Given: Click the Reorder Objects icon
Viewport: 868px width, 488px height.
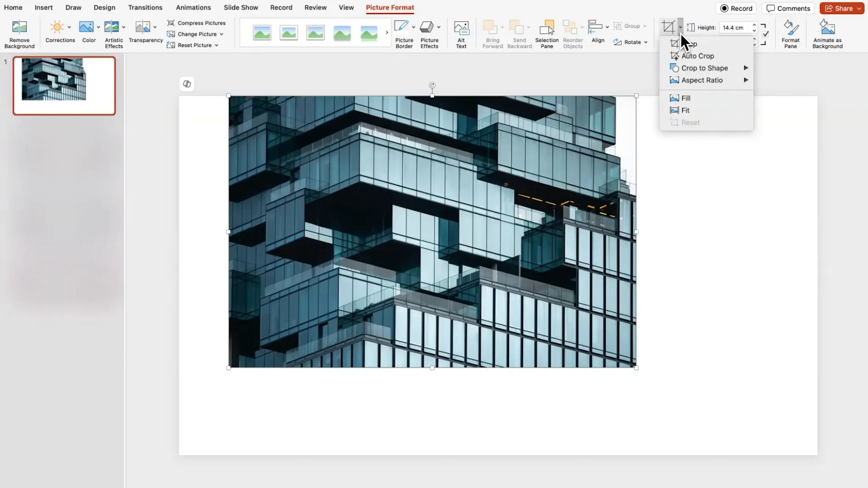Looking at the screenshot, I should [x=570, y=28].
